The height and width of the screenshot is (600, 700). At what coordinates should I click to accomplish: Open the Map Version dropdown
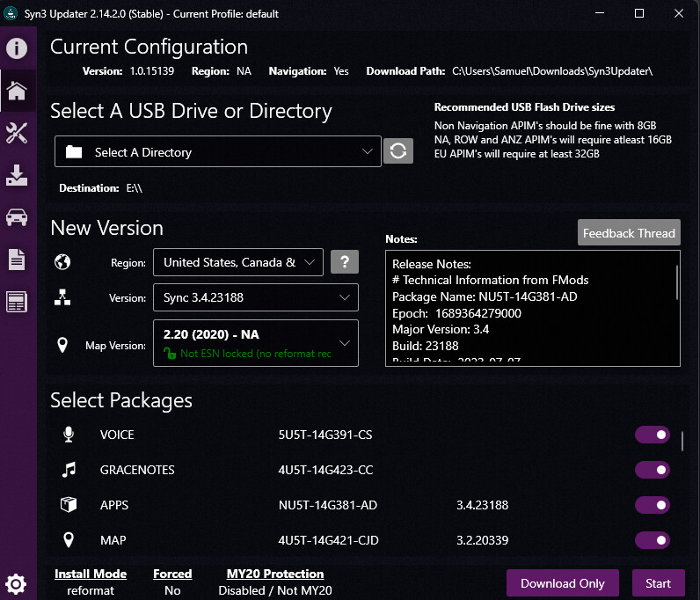point(255,343)
